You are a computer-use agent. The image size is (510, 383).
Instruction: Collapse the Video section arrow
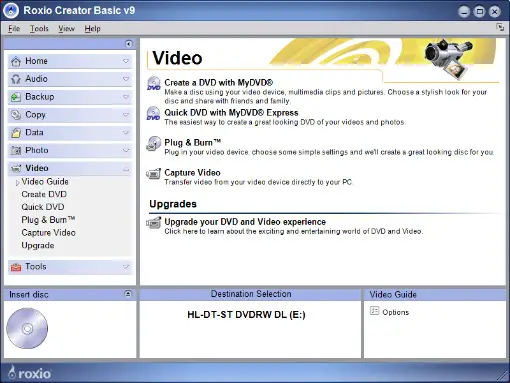[x=126, y=169]
